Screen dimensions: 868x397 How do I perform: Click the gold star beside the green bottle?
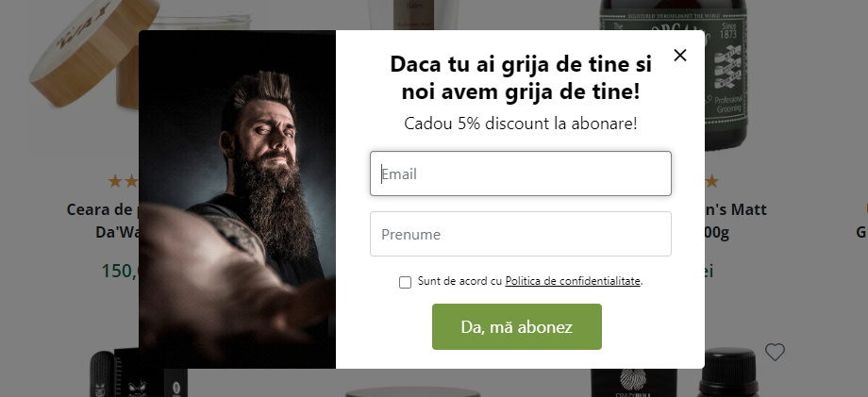(x=711, y=181)
